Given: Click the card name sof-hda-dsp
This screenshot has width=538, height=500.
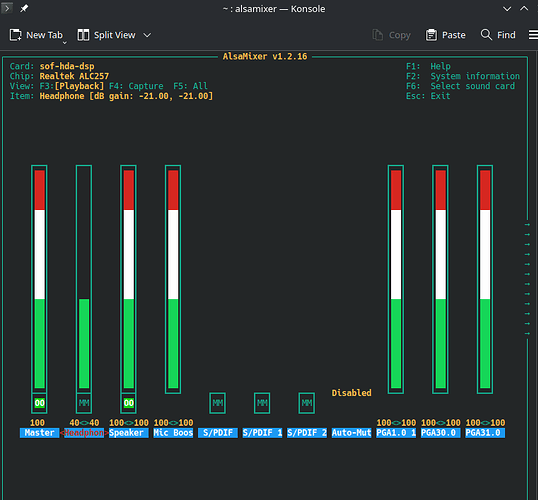Looking at the screenshot, I should click(x=67, y=66).
